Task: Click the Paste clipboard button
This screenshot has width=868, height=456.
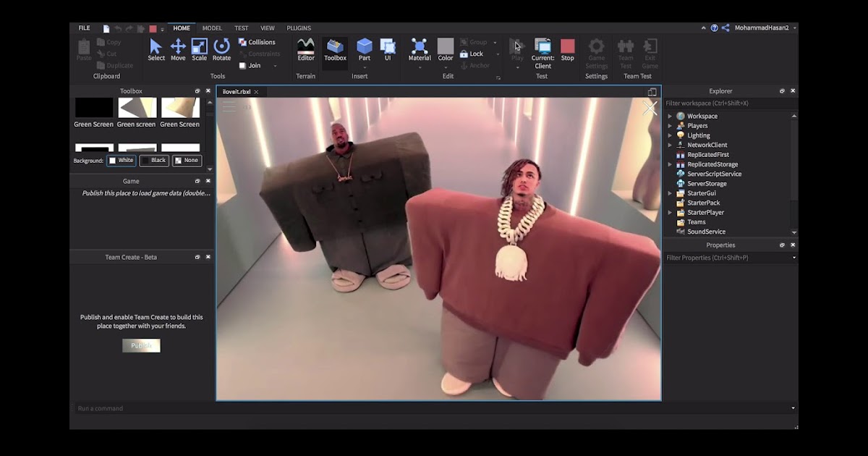Action: tap(84, 50)
